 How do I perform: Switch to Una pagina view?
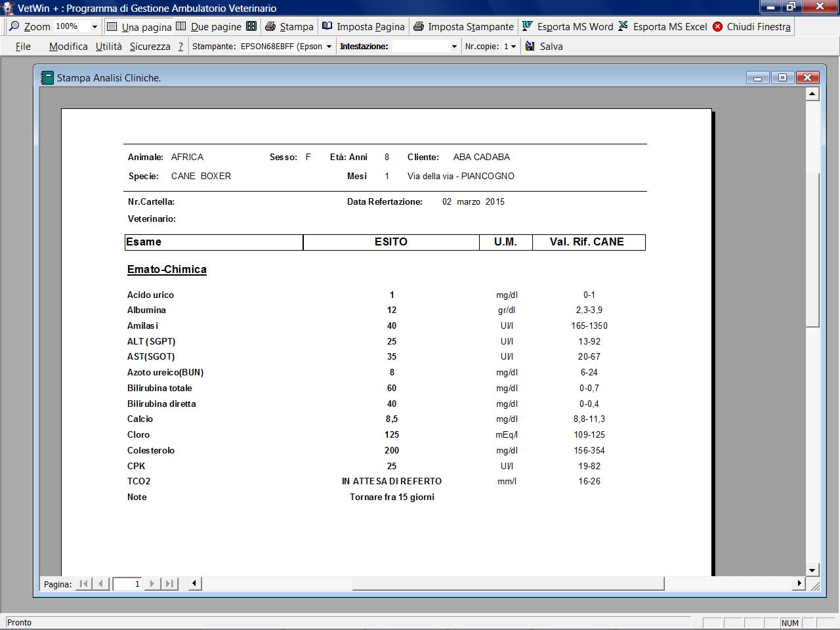click(x=139, y=26)
